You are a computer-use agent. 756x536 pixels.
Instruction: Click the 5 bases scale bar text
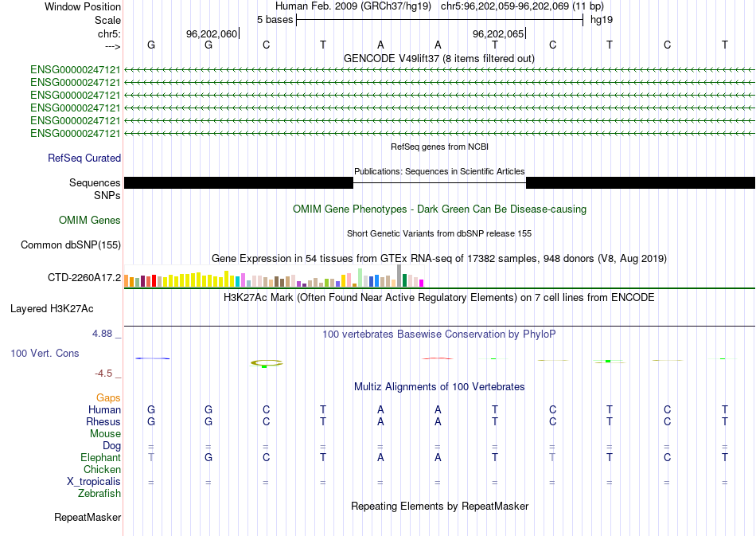click(x=275, y=20)
